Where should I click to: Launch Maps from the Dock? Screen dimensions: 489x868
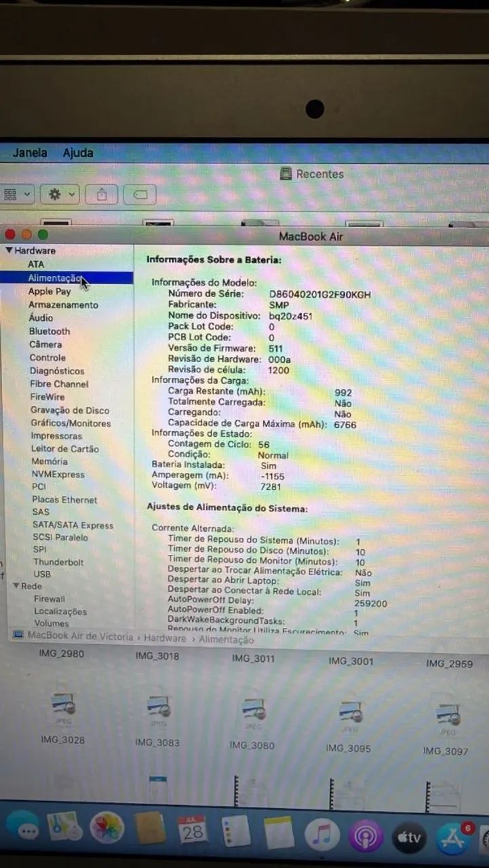[64, 827]
